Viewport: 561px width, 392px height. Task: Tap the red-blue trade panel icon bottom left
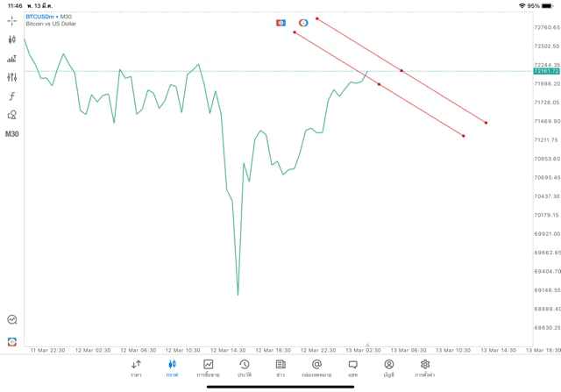click(11, 342)
